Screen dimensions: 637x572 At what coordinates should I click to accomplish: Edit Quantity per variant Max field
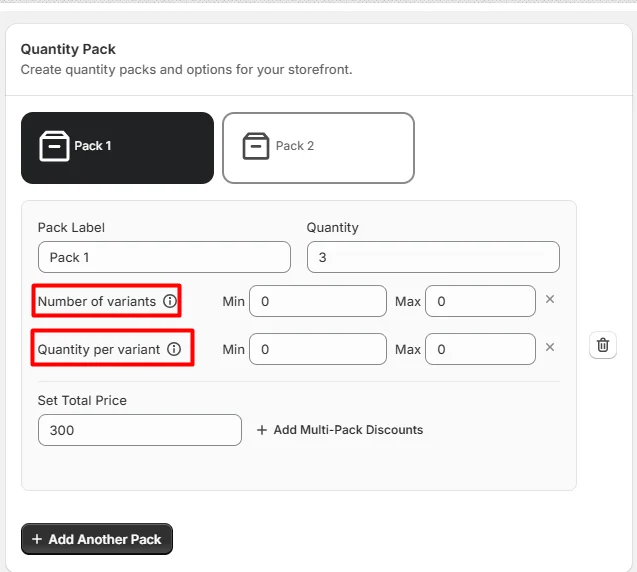pos(480,349)
